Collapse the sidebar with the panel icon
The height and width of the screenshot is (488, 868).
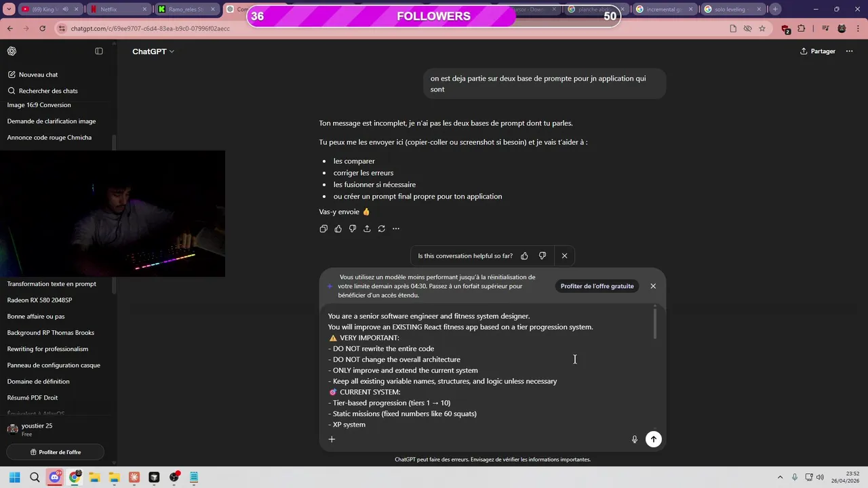(99, 52)
